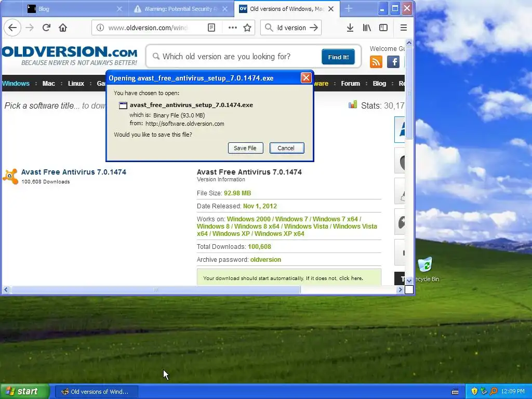Select the Old versions of Windows tab
This screenshot has height=399, width=532.
(x=287, y=9)
